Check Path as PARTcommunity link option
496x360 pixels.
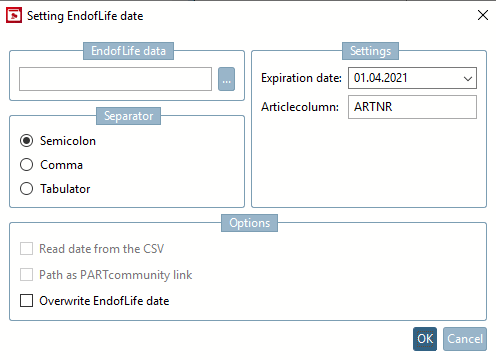click(26, 275)
